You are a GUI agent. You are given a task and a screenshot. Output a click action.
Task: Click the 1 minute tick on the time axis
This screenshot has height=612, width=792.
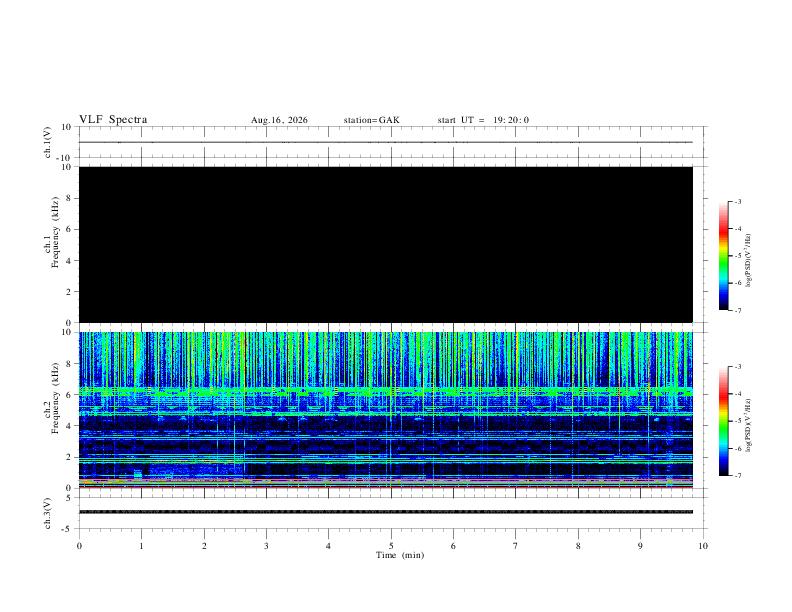click(141, 546)
